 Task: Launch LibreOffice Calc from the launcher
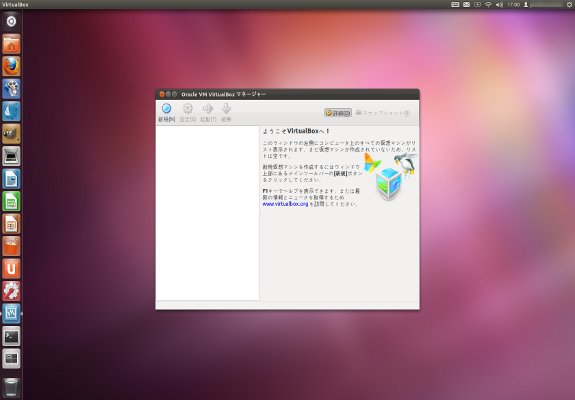11,201
